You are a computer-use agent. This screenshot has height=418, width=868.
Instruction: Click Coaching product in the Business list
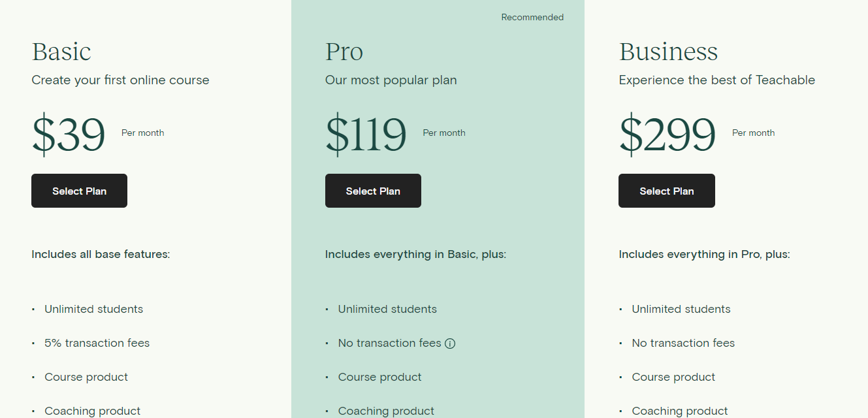pos(680,411)
